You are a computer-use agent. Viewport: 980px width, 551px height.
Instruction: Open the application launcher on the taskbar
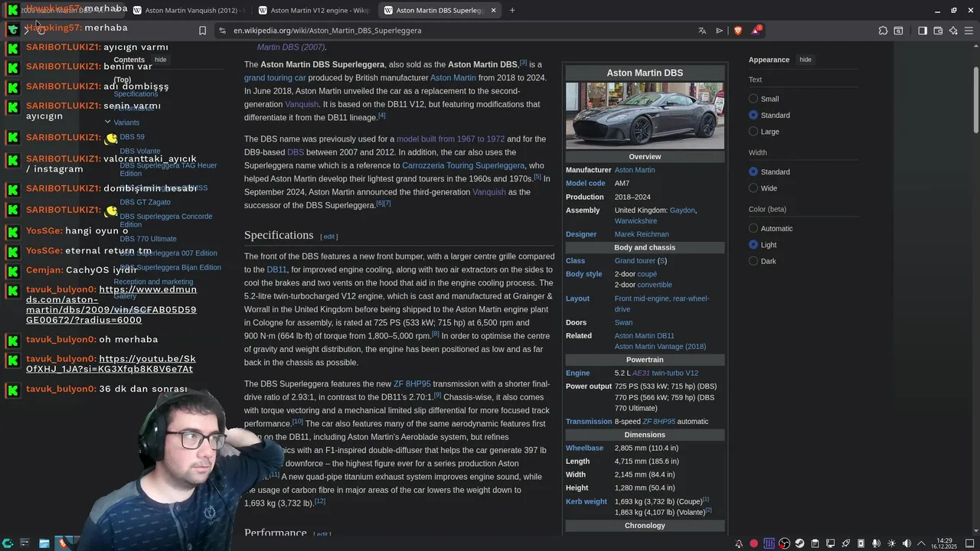point(8,543)
